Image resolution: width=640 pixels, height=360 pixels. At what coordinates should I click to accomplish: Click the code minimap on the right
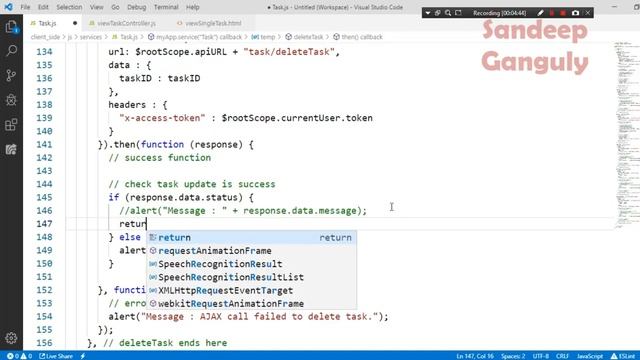626,135
